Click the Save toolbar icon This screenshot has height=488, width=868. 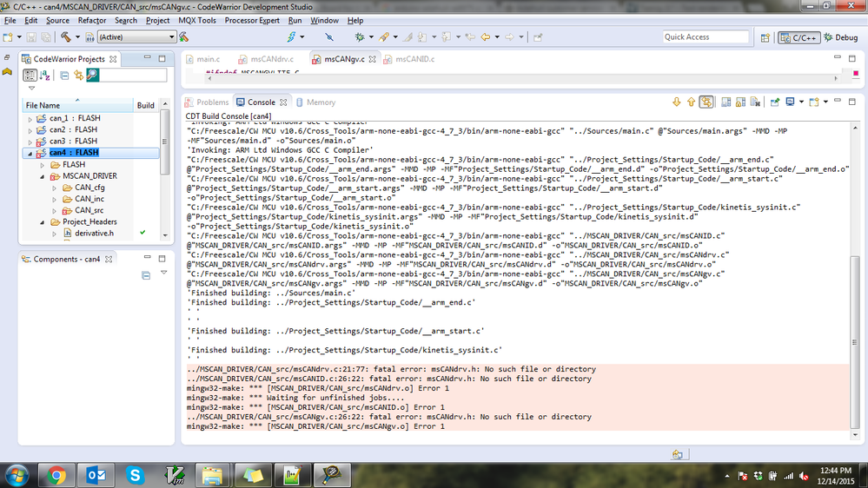(x=31, y=37)
